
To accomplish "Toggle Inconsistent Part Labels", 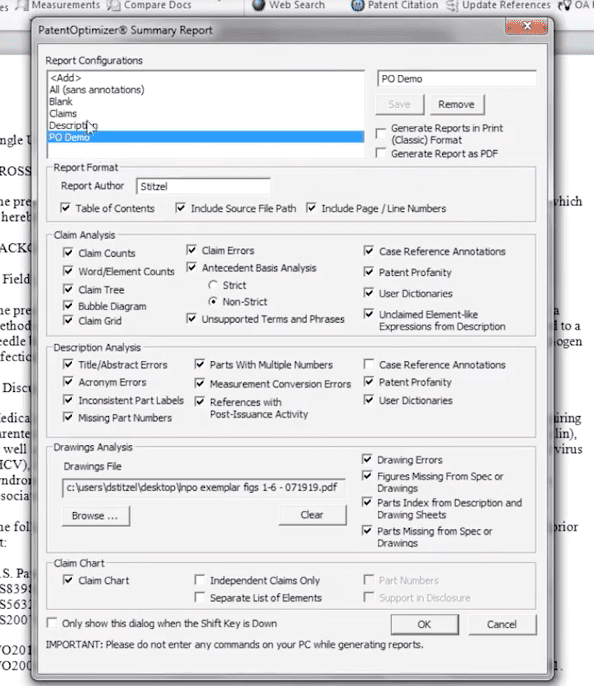I will 68,399.
